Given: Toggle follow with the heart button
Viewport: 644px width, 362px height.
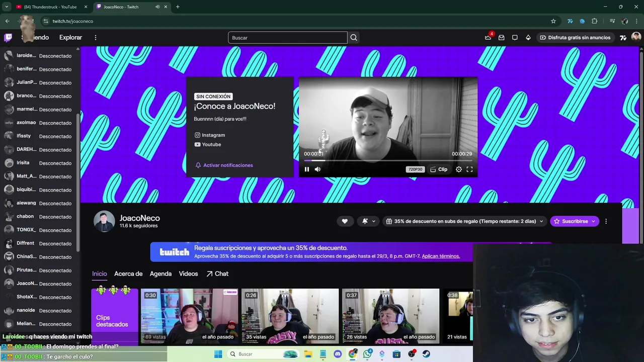Looking at the screenshot, I should click(x=345, y=221).
